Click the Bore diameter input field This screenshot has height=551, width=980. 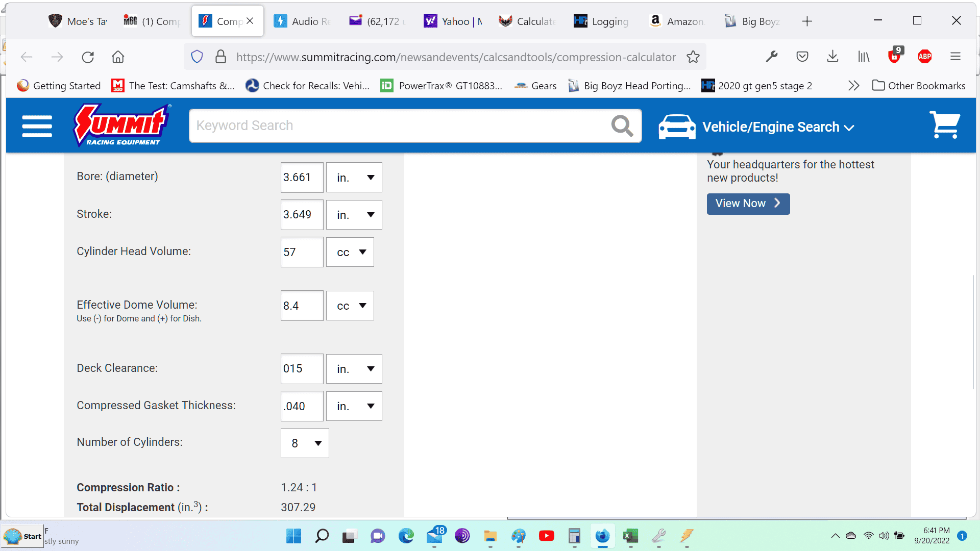pos(302,177)
